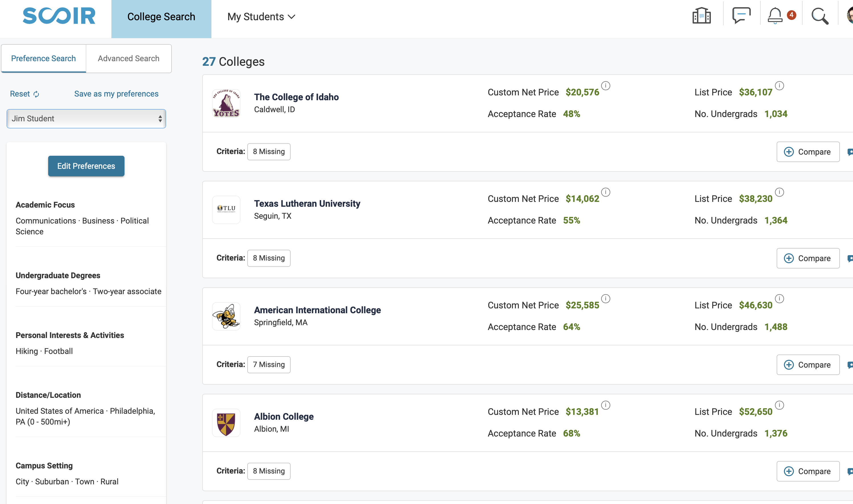Image resolution: width=853 pixels, height=504 pixels.
Task: Select the Preference Search tab
Action: point(44,58)
